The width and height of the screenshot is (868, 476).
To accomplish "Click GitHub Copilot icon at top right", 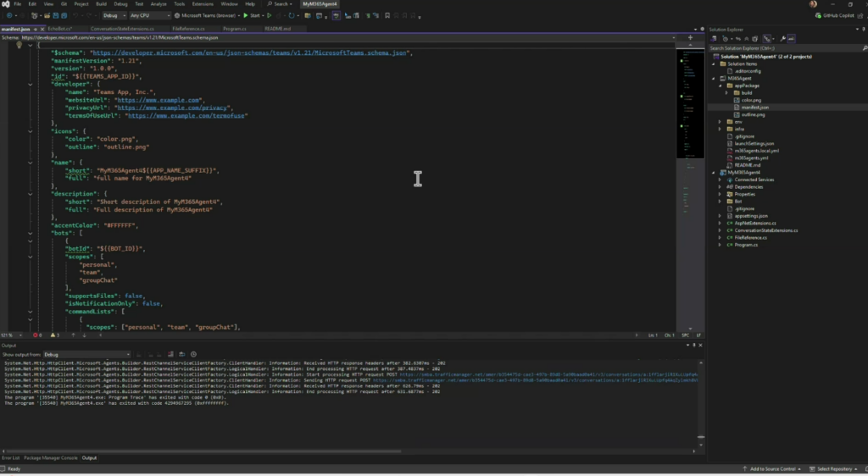I will click(x=819, y=15).
